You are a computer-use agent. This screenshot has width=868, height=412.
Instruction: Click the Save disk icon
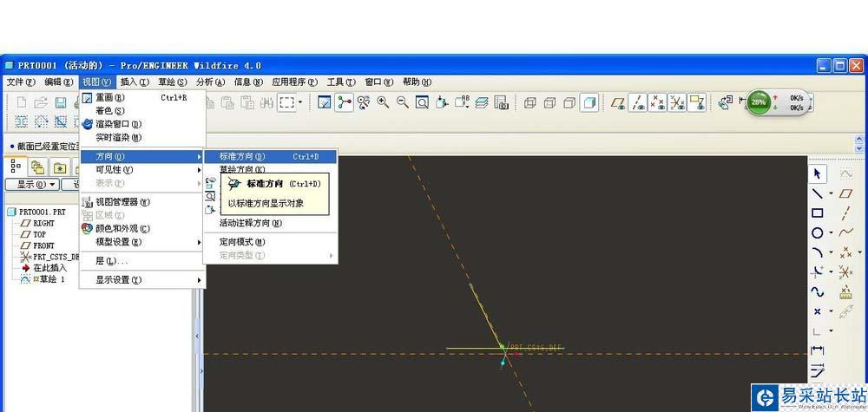(61, 103)
